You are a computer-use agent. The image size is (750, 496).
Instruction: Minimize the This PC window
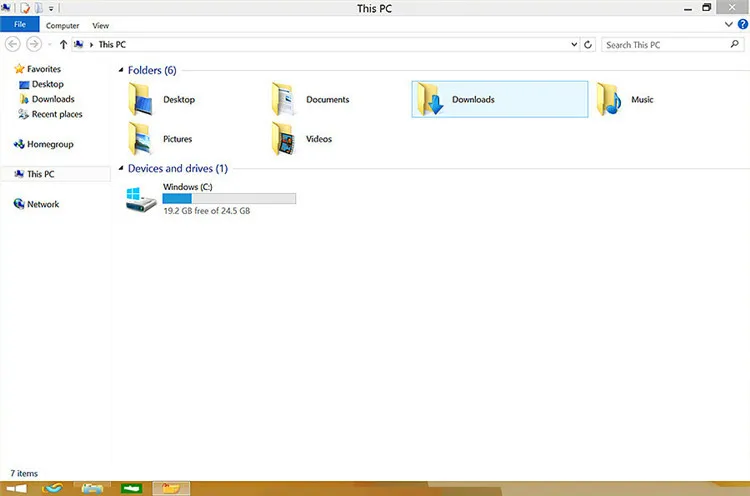(x=688, y=8)
